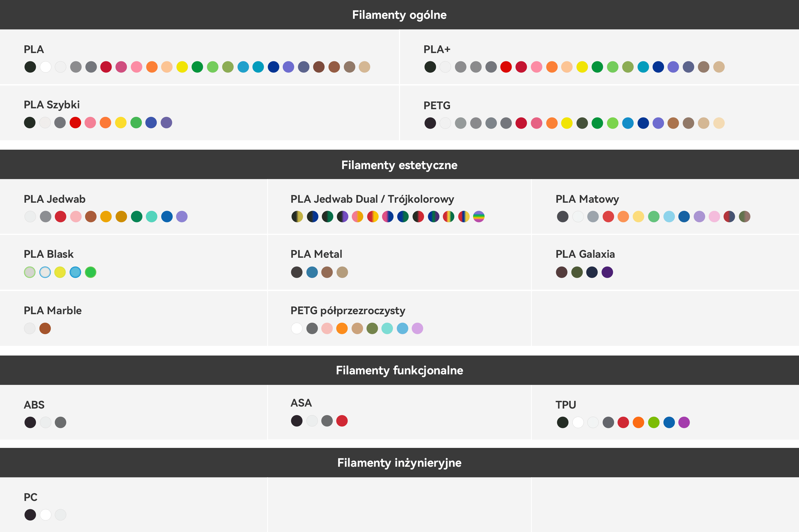Image resolution: width=799 pixels, height=532 pixels.
Task: Select the orange PETG półprzezroczysty swatch
Action: pyautogui.click(x=342, y=328)
